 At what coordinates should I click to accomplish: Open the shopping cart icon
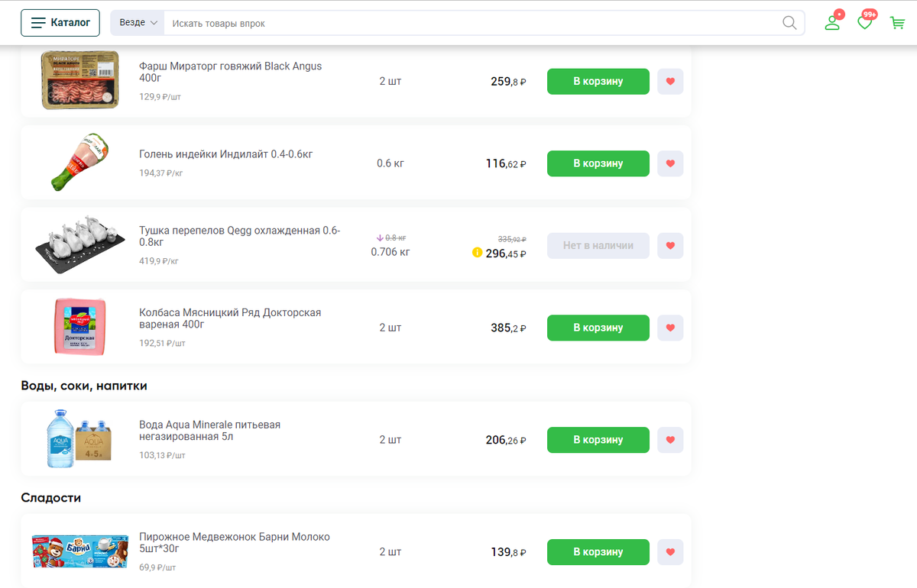coord(897,23)
